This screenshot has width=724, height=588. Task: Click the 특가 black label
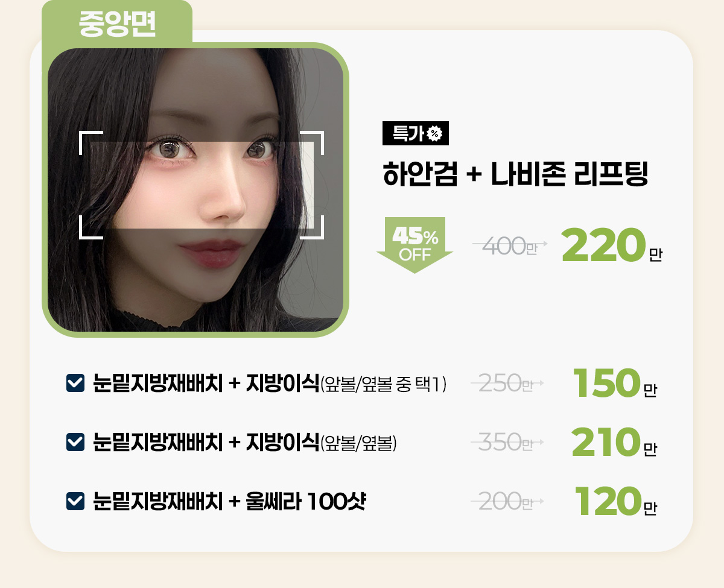coord(416,134)
